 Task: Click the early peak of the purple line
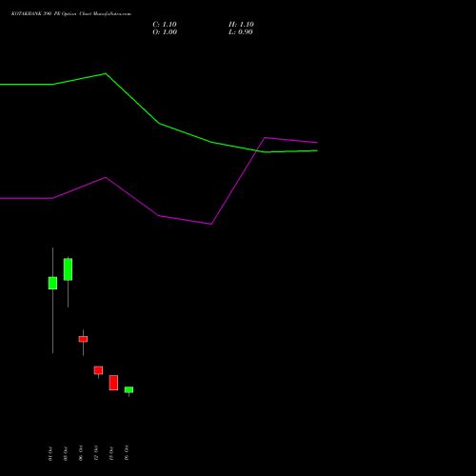click(106, 177)
